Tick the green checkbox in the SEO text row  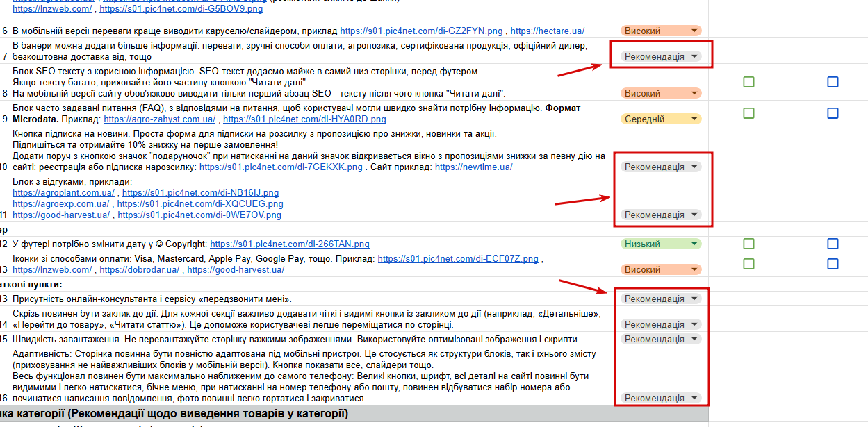pyautogui.click(x=748, y=82)
